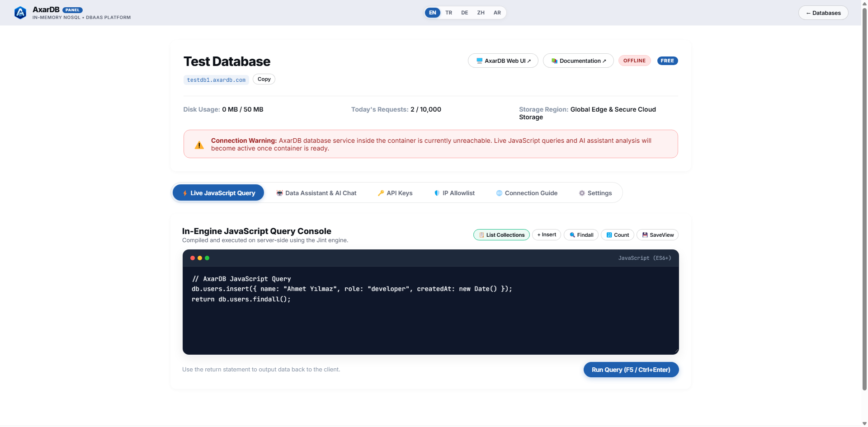Run the query with Run Query button
Image resolution: width=868 pixels, height=427 pixels.
point(631,370)
